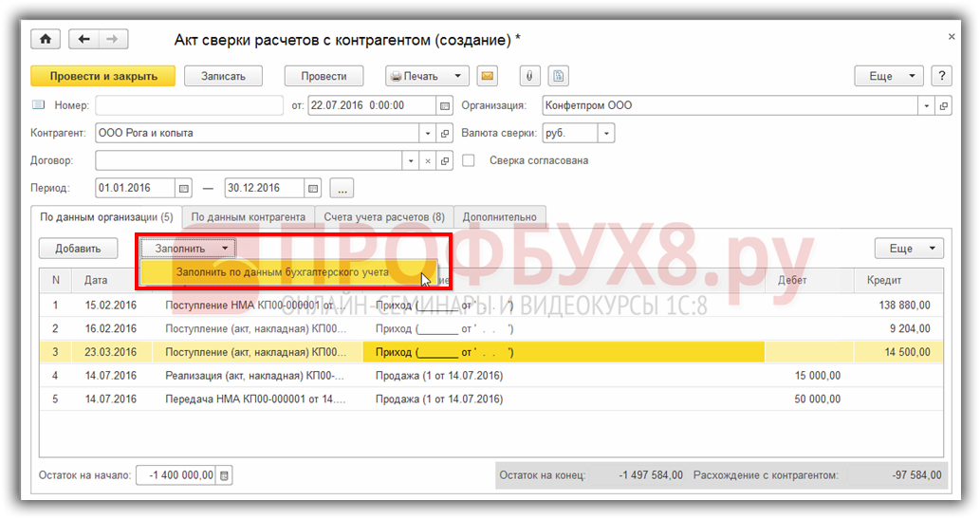
Task: Click the Провести и закрыть button
Action: click(102, 76)
